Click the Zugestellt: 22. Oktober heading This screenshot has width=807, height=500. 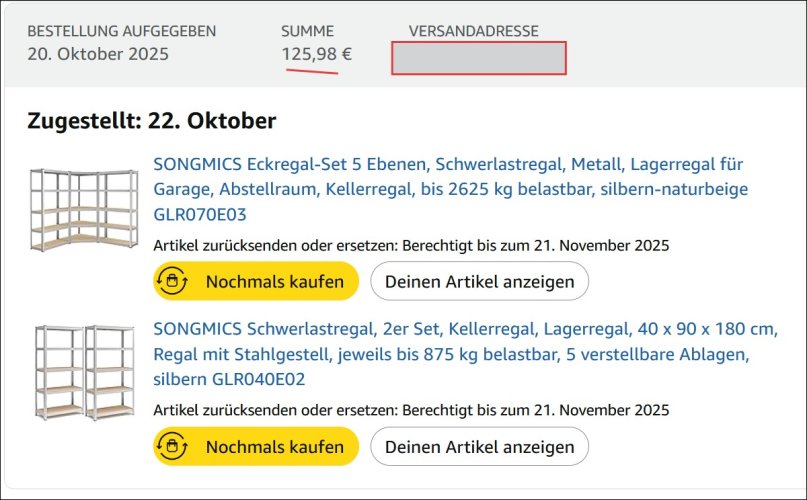coord(152,121)
